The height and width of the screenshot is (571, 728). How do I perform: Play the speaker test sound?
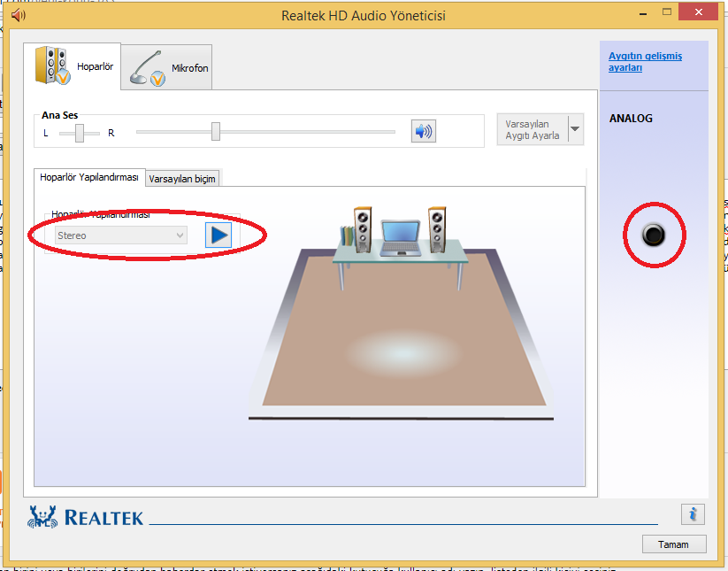coord(218,235)
